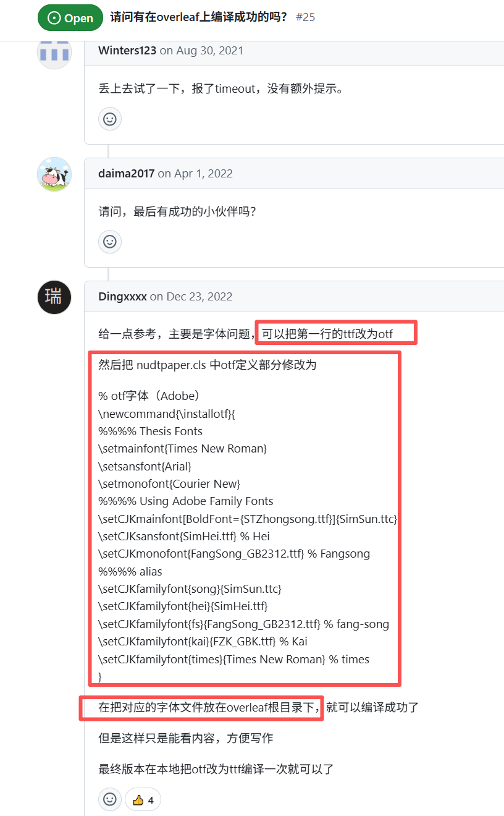
Task: Open the Dingxxxx username link
Action: (122, 297)
